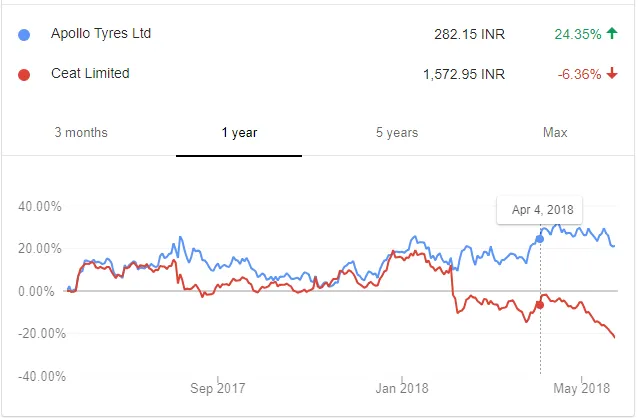Open the Ceat Limited stock name
The height and width of the screenshot is (418, 638).
tap(90, 73)
